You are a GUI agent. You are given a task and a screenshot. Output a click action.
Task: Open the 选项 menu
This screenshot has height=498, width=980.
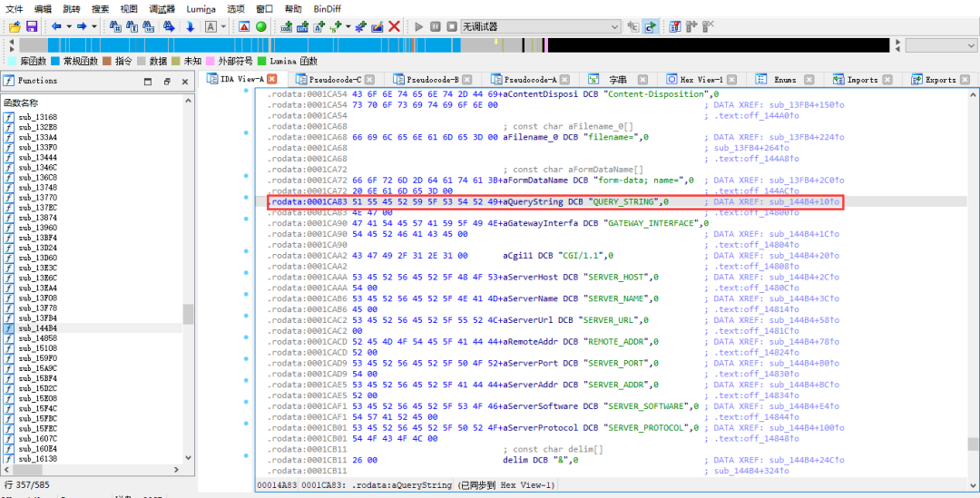236,9
